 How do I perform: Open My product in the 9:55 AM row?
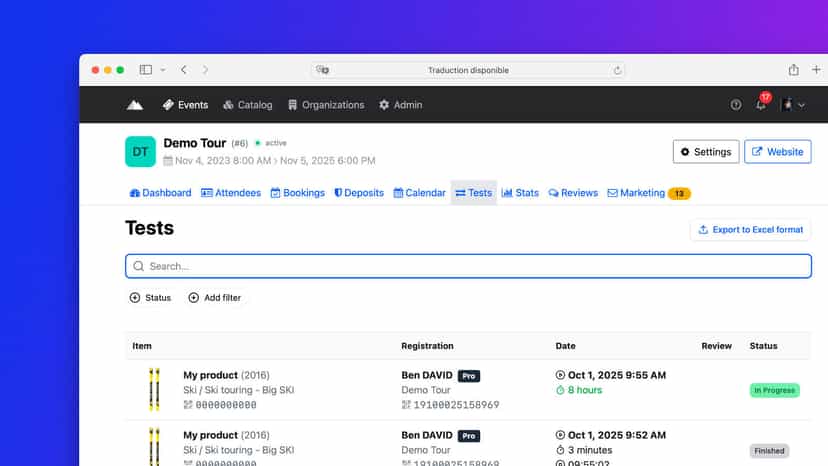click(210, 375)
